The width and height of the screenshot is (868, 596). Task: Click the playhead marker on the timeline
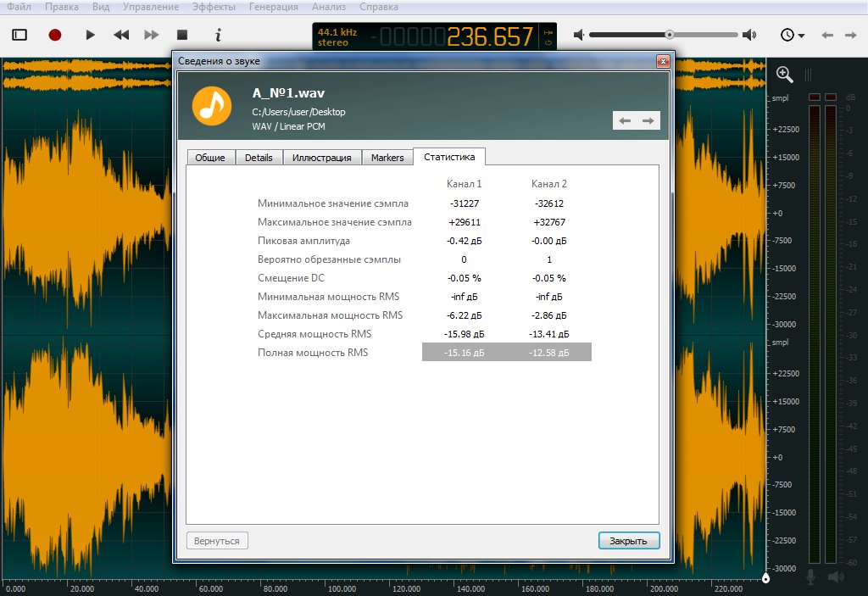click(x=765, y=578)
